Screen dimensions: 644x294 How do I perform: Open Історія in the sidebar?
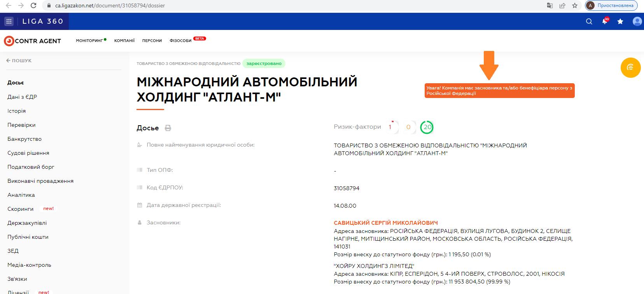tap(16, 111)
